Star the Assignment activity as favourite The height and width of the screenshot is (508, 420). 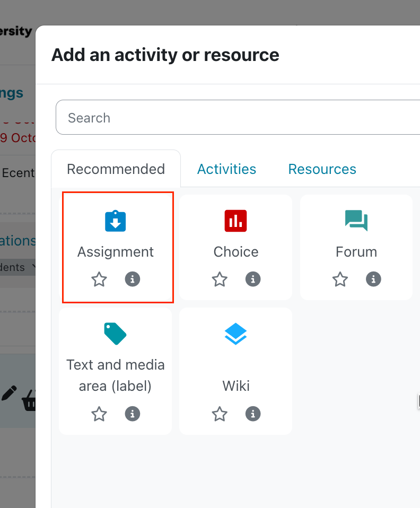click(x=99, y=279)
